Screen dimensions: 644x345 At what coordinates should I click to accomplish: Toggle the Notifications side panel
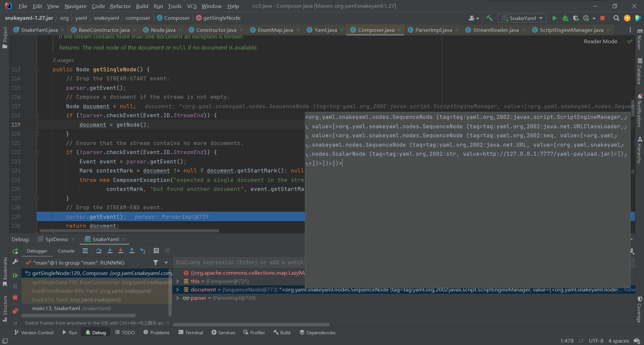click(640, 111)
